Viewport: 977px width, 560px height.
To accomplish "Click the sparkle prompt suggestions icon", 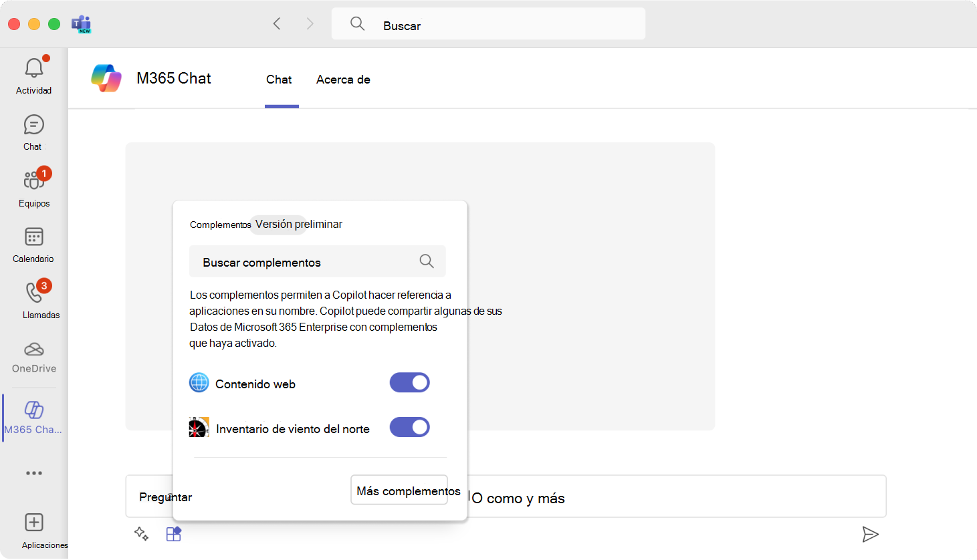I will (141, 534).
